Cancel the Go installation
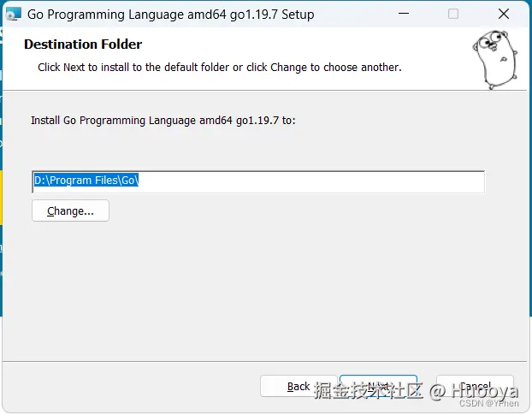Image resolution: width=532 pixels, height=415 pixels. pos(475,386)
